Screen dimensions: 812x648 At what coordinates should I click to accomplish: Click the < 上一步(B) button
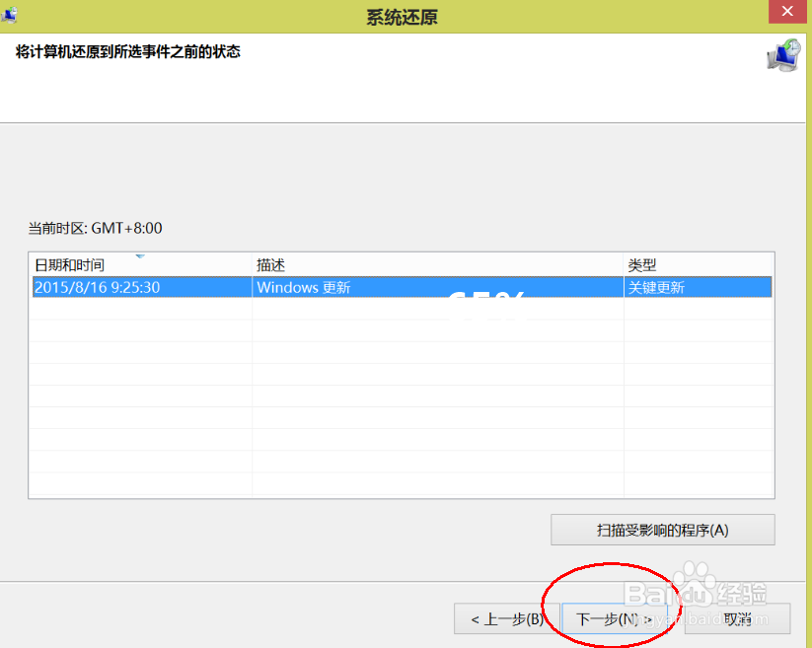click(505, 618)
